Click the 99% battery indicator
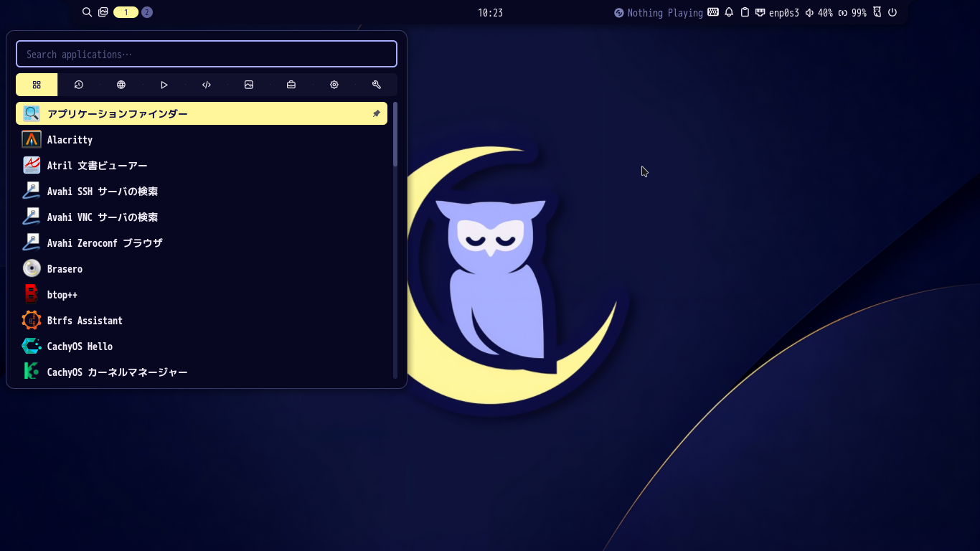 (852, 13)
